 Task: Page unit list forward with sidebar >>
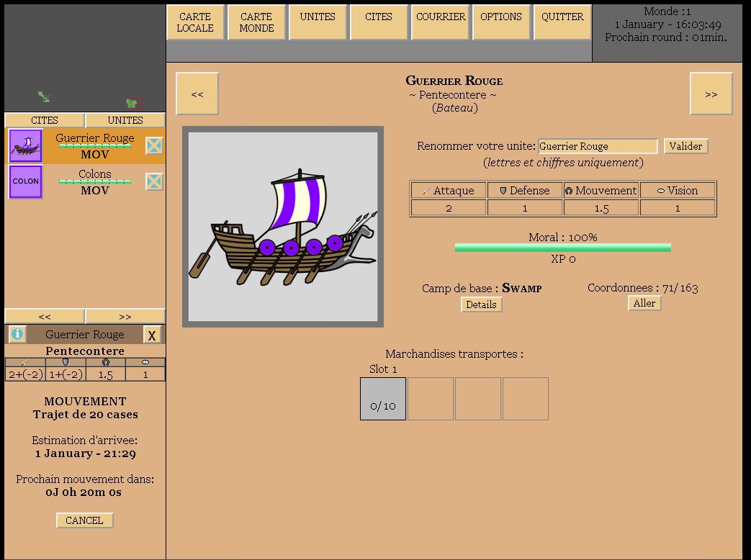coord(125,317)
